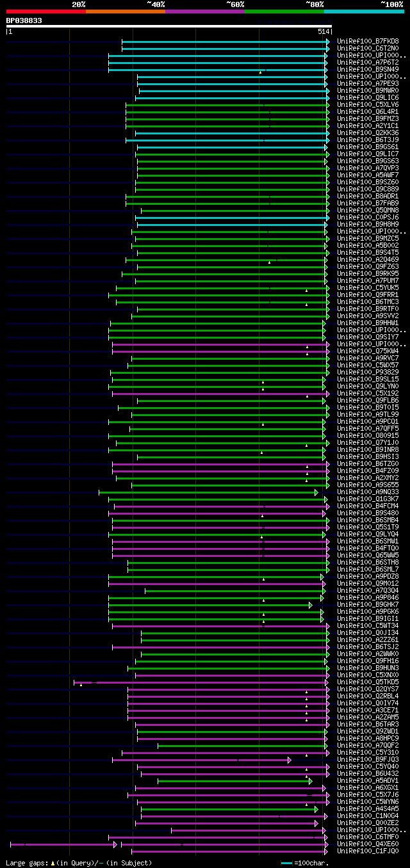
Task: Select the UniRef100_B9RTF0 label
Action: [x=368, y=309]
